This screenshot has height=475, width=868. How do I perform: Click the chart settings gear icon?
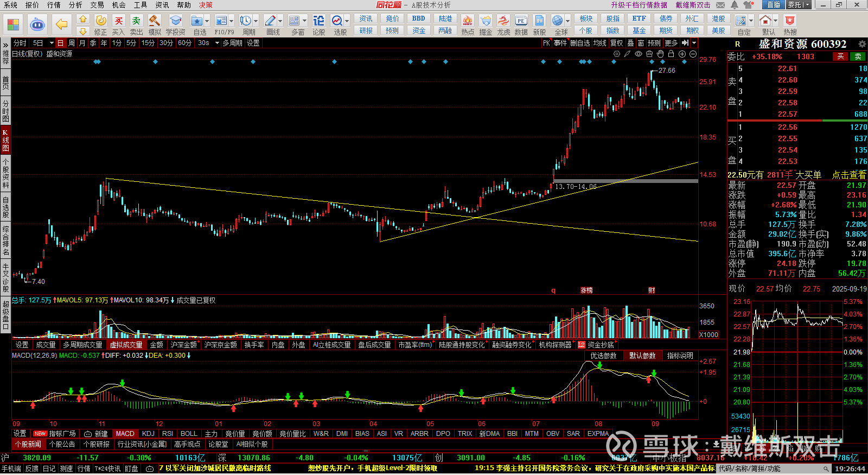pyautogui.click(x=617, y=54)
